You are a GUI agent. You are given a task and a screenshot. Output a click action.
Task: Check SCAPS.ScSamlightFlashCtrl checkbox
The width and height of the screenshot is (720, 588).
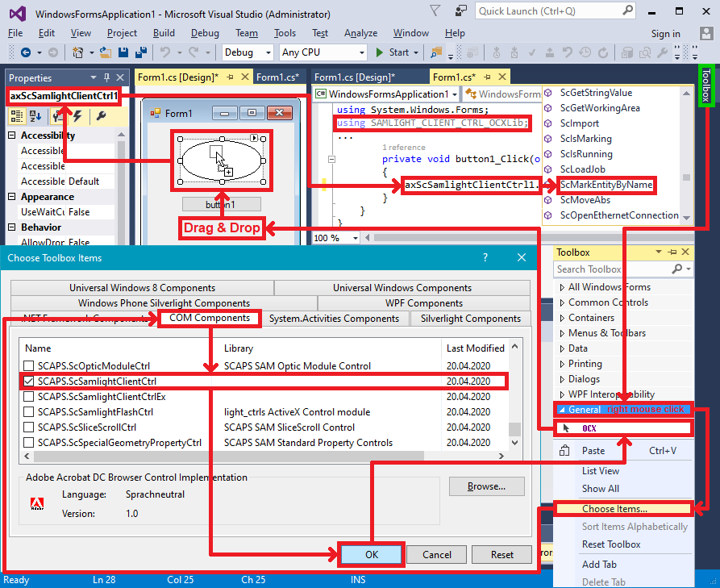tap(28, 412)
